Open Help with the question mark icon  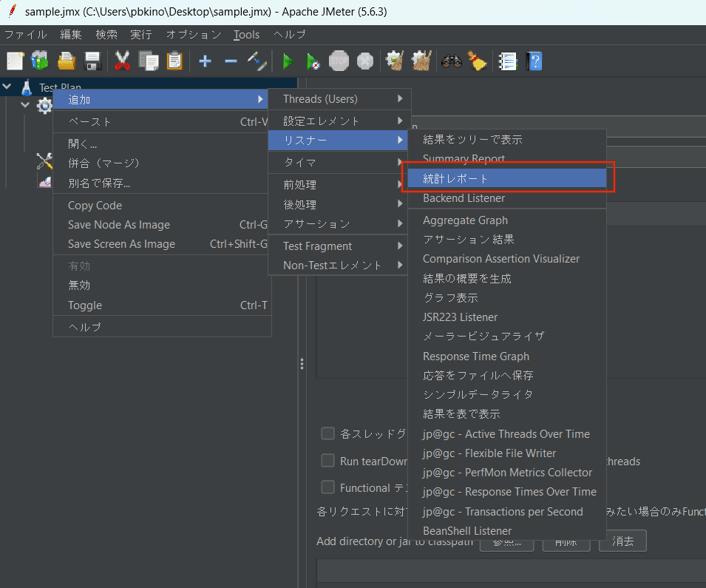point(534,61)
